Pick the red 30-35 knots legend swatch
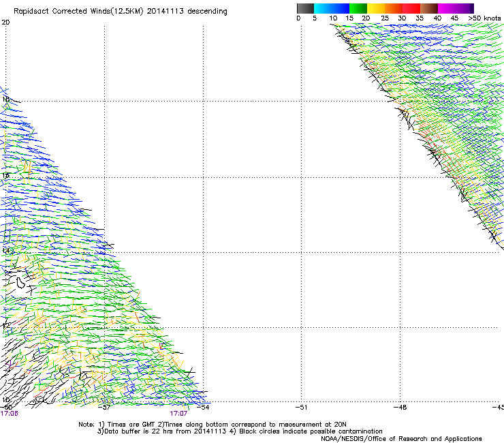This screenshot has width=504, height=443. pyautogui.click(x=411, y=8)
